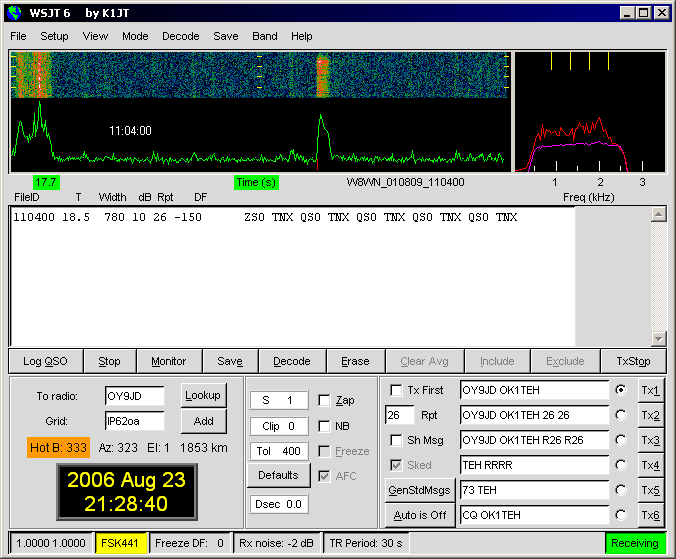Click the GenStdMsgs button
Viewport: 676px width, 559px height.
(x=419, y=490)
